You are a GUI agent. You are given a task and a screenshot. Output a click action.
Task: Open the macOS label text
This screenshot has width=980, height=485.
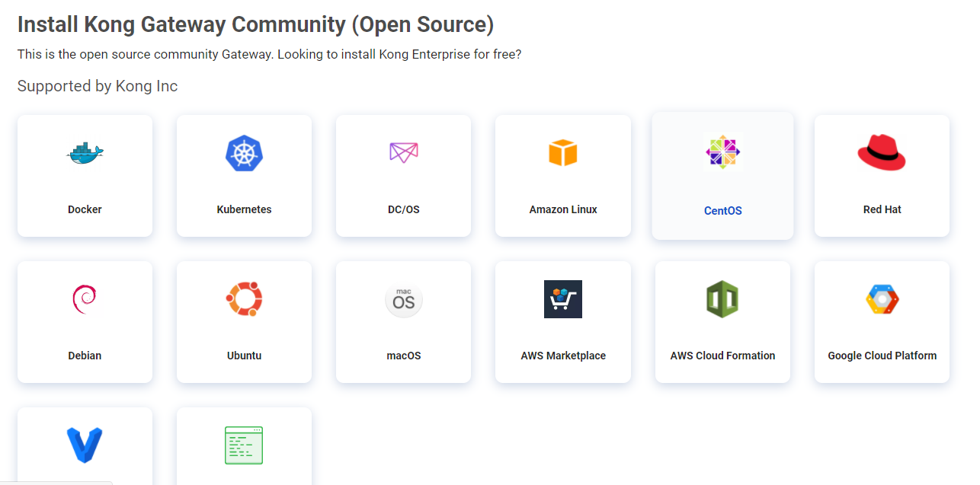[x=404, y=356]
